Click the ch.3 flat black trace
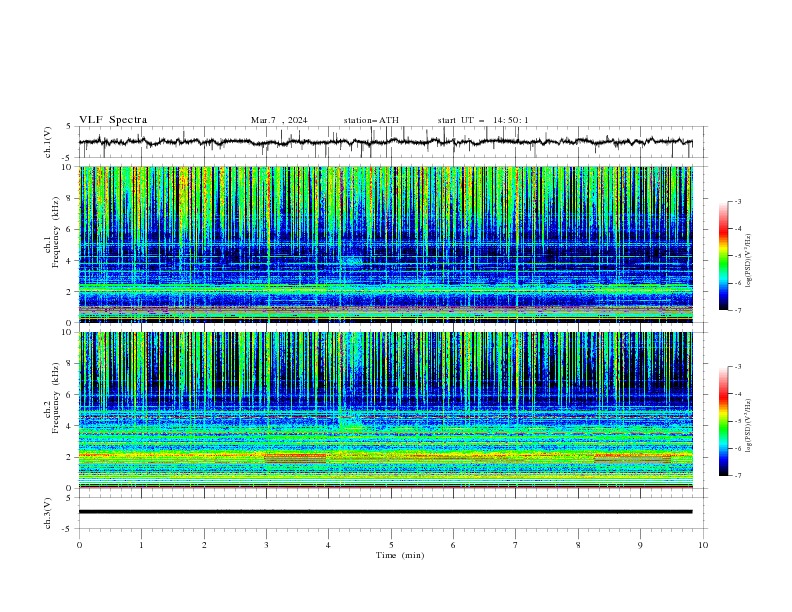Viewport: 792px width, 612px height. [385, 512]
